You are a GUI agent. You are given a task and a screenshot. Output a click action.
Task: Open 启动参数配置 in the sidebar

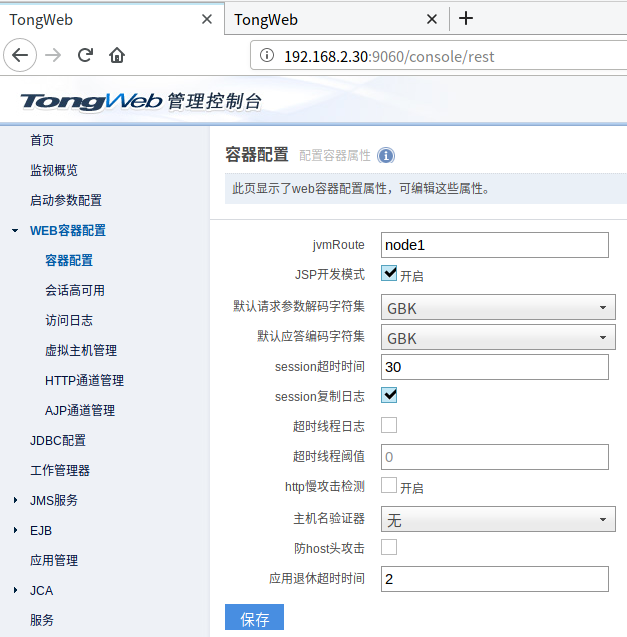(66, 200)
